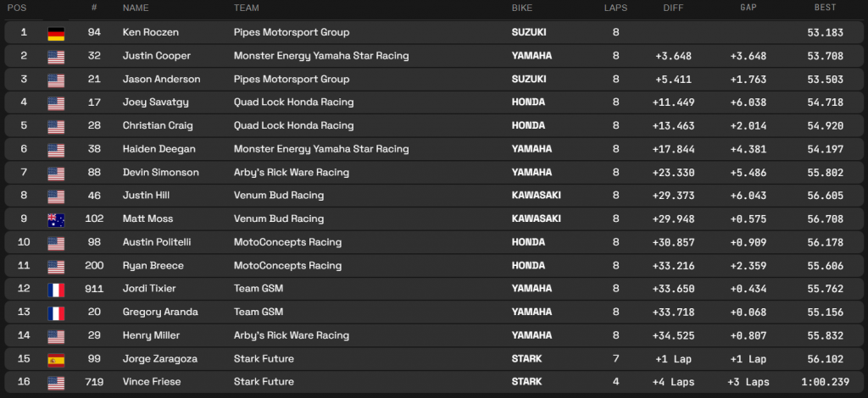Click the GAP column header
The width and height of the screenshot is (868, 398).
point(748,8)
